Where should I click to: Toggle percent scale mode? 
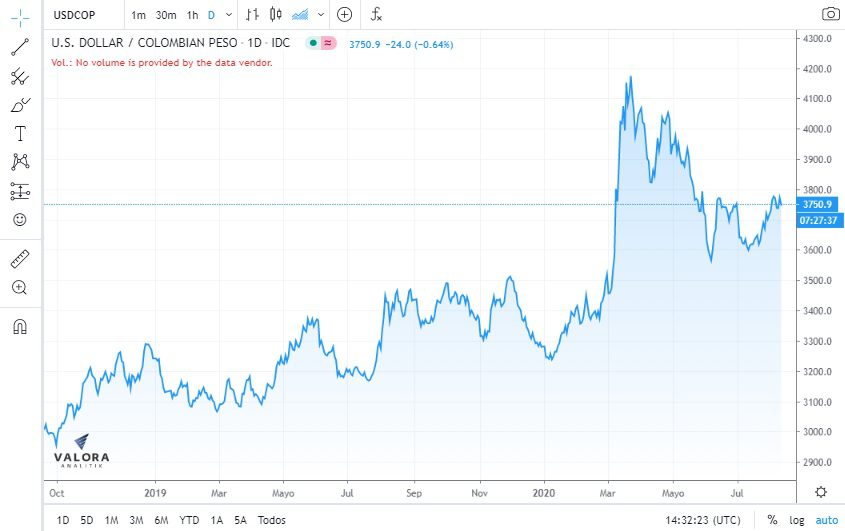[x=772, y=520]
